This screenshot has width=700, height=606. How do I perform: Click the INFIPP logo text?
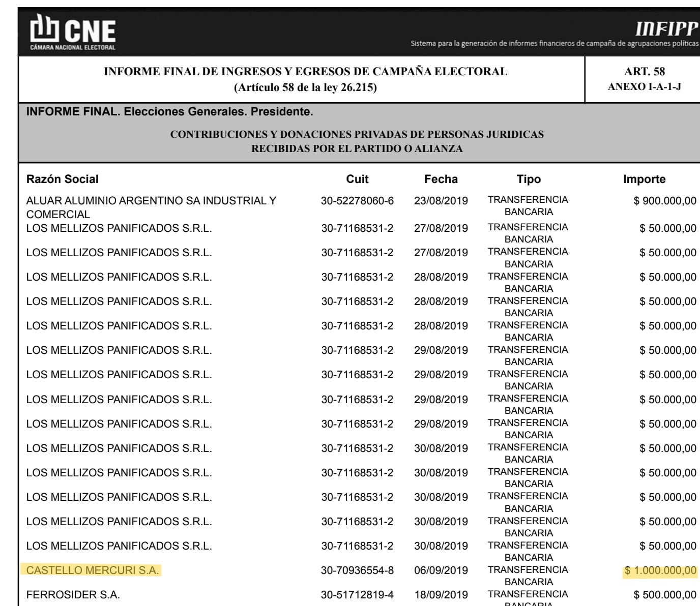point(667,28)
